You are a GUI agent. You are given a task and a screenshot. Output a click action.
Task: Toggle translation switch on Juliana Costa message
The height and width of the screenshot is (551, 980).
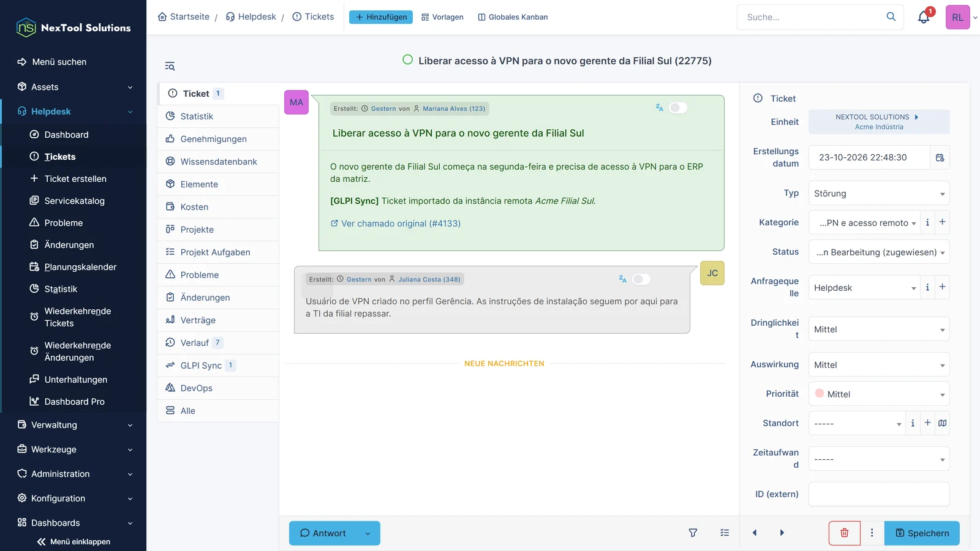(x=641, y=279)
